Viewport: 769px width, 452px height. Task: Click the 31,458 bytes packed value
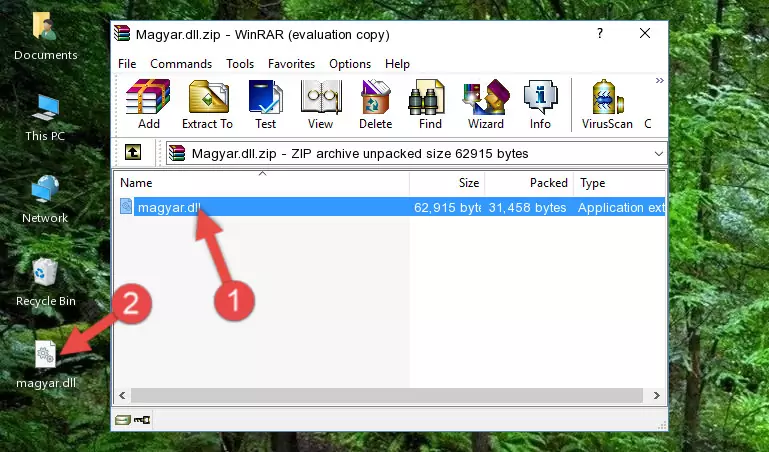click(x=527, y=207)
